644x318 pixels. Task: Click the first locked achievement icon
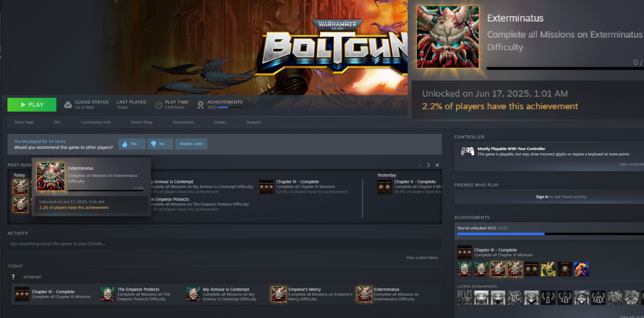465,298
